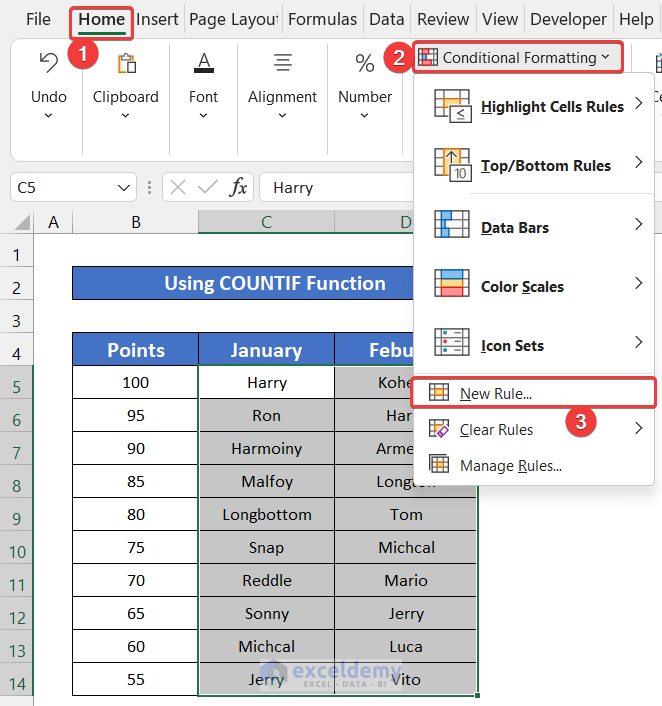The height and width of the screenshot is (706, 662).
Task: Switch to the Page Layout tab
Action: 233,19
